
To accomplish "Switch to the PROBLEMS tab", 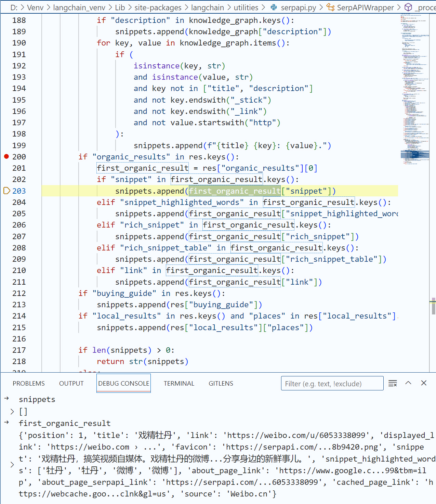I will [x=29, y=384].
